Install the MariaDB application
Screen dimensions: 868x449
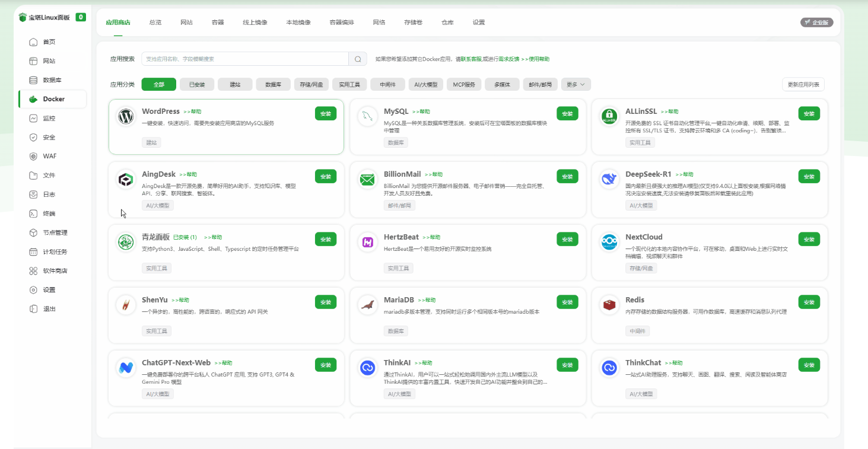[x=567, y=302]
